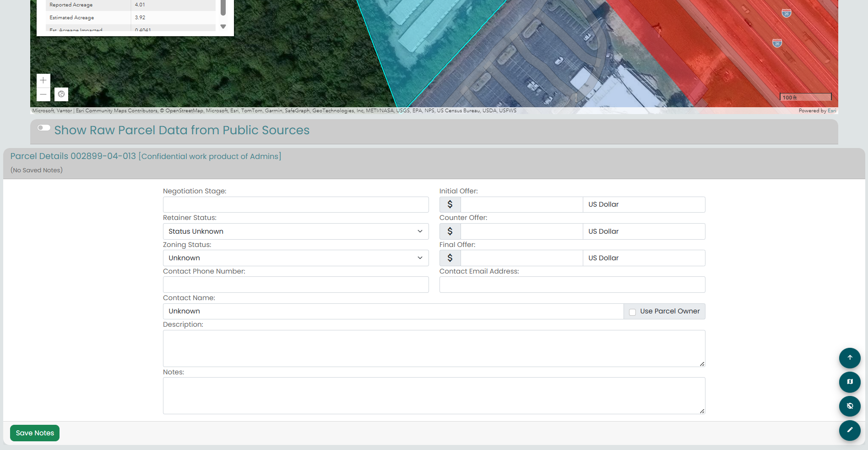868x450 pixels.
Task: Click the Initial Offer amount field
Action: coord(521,204)
